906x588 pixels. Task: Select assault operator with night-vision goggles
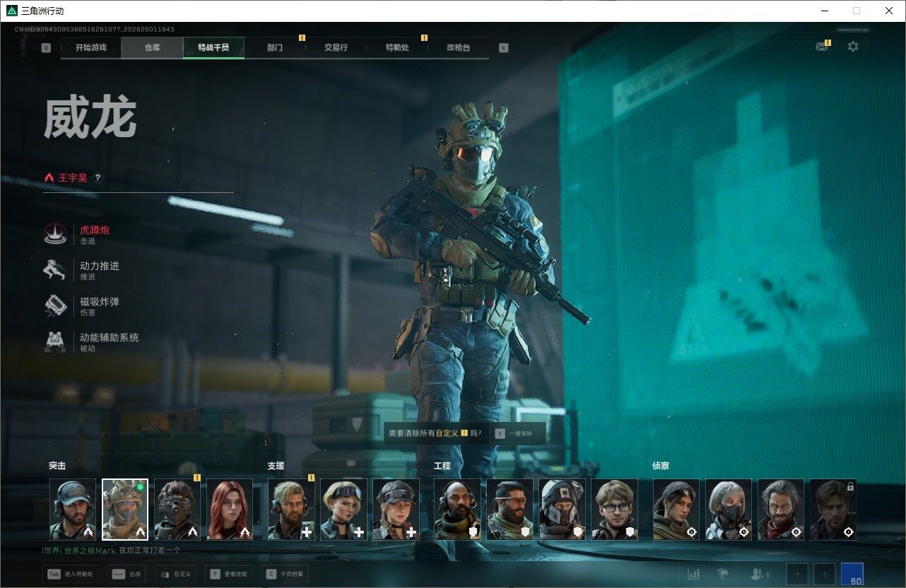pos(177,510)
